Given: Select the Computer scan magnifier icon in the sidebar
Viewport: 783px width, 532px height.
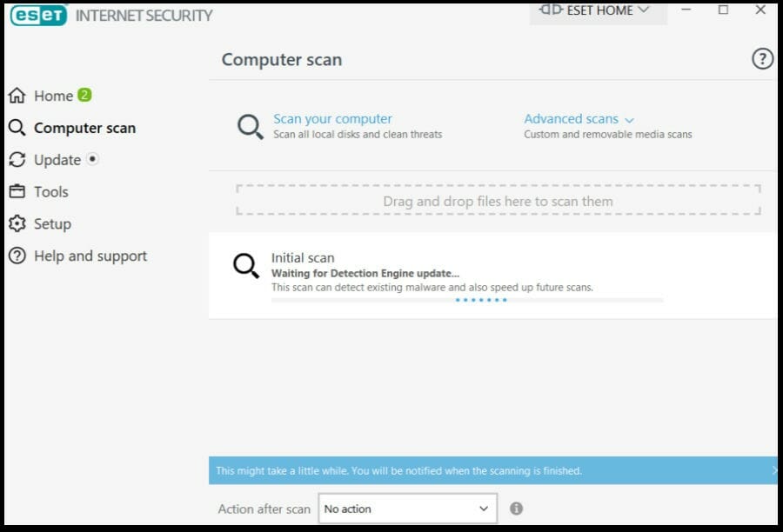Looking at the screenshot, I should point(17,128).
